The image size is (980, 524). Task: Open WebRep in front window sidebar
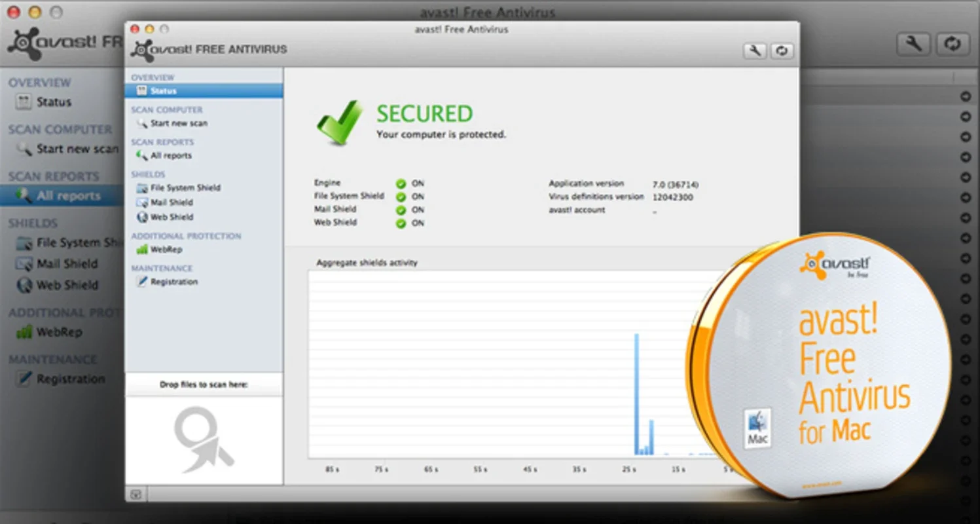click(x=166, y=250)
